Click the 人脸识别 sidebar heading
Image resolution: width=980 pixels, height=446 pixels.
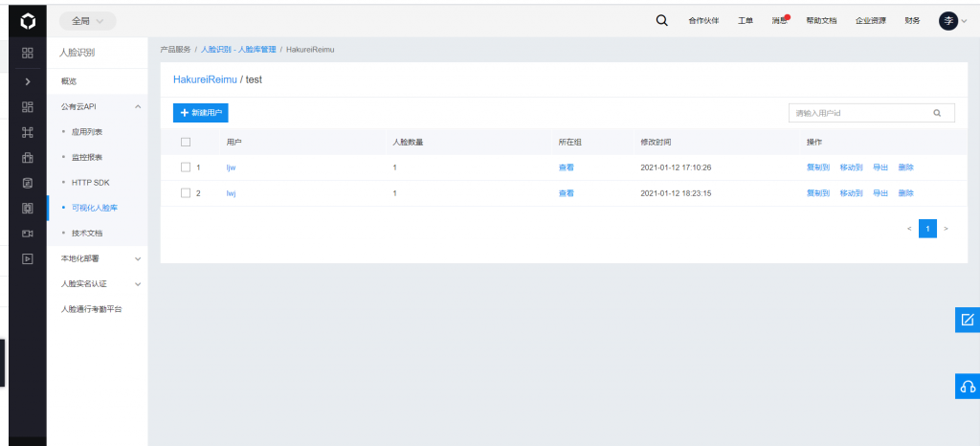coord(77,53)
